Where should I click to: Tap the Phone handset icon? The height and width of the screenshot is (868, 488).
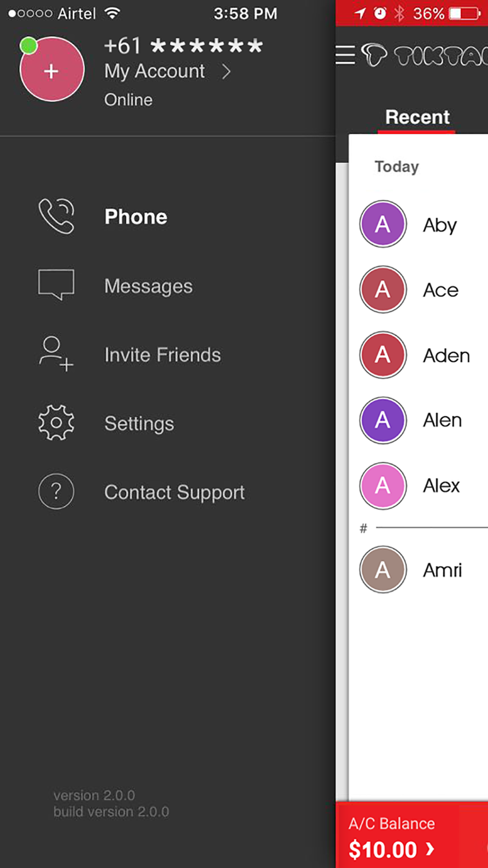coord(56,216)
